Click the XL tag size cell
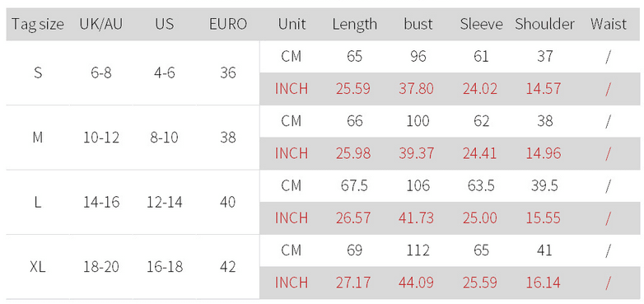644x304 pixels. tap(38, 268)
